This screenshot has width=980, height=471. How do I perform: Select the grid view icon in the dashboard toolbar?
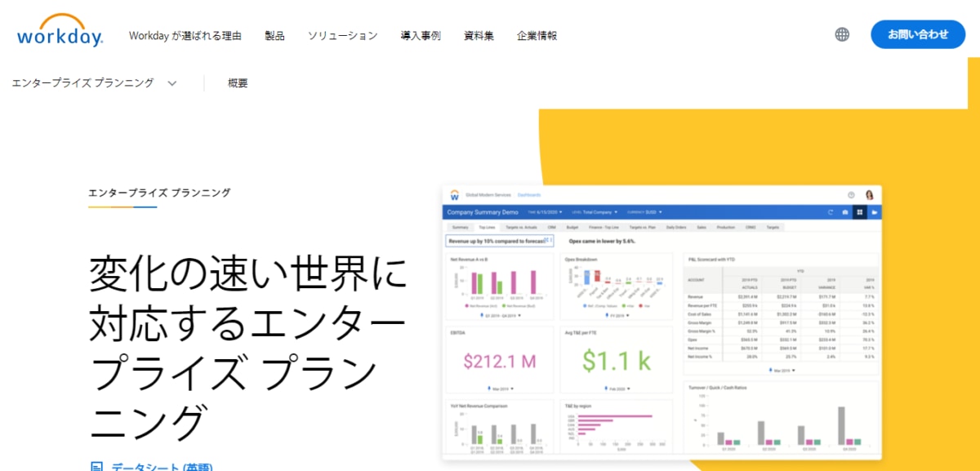coord(860,212)
